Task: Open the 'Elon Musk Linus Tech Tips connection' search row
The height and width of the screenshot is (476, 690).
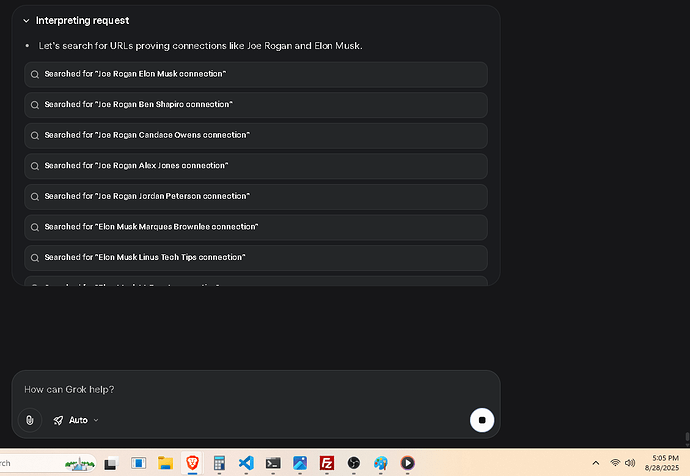Action: click(x=256, y=258)
